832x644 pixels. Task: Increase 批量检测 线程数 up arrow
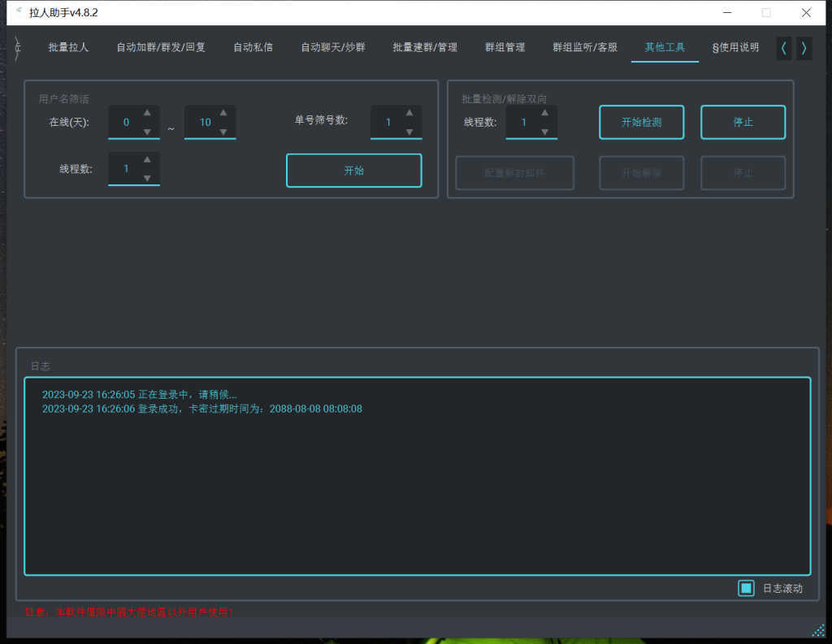click(x=544, y=113)
